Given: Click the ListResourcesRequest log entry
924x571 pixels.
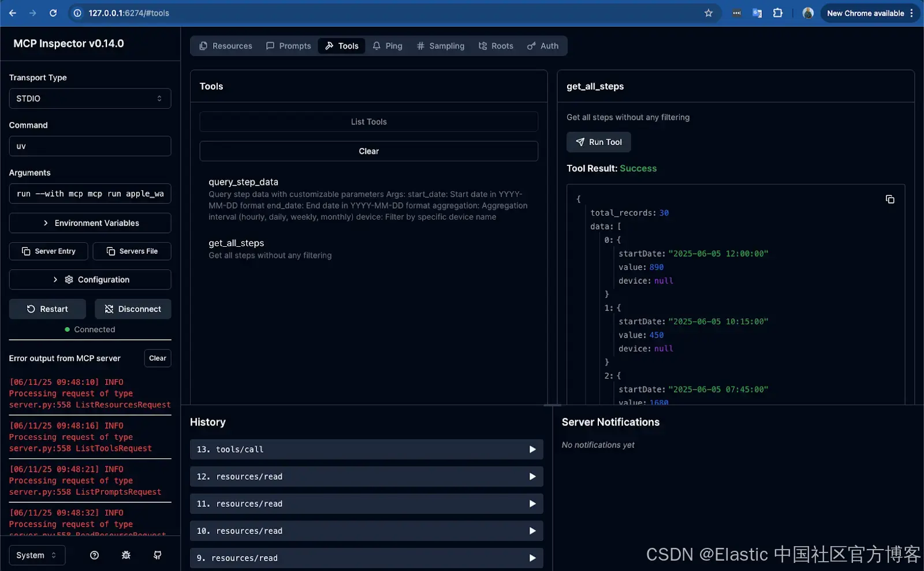Looking at the screenshot, I should pos(90,393).
